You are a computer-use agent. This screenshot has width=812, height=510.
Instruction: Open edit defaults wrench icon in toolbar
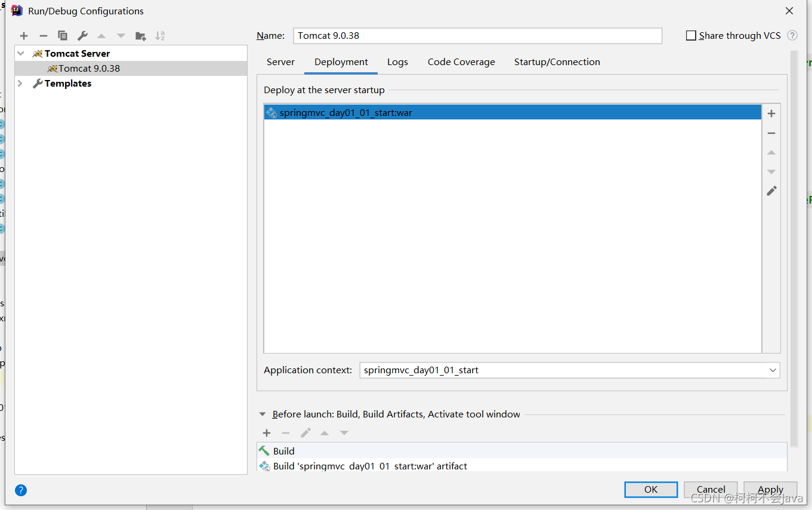[x=82, y=36]
